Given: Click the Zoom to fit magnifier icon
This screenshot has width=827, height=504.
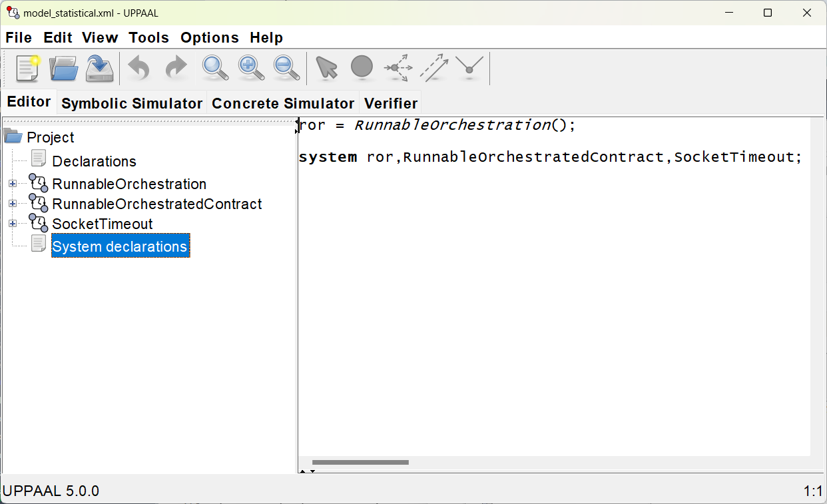Looking at the screenshot, I should (x=215, y=68).
